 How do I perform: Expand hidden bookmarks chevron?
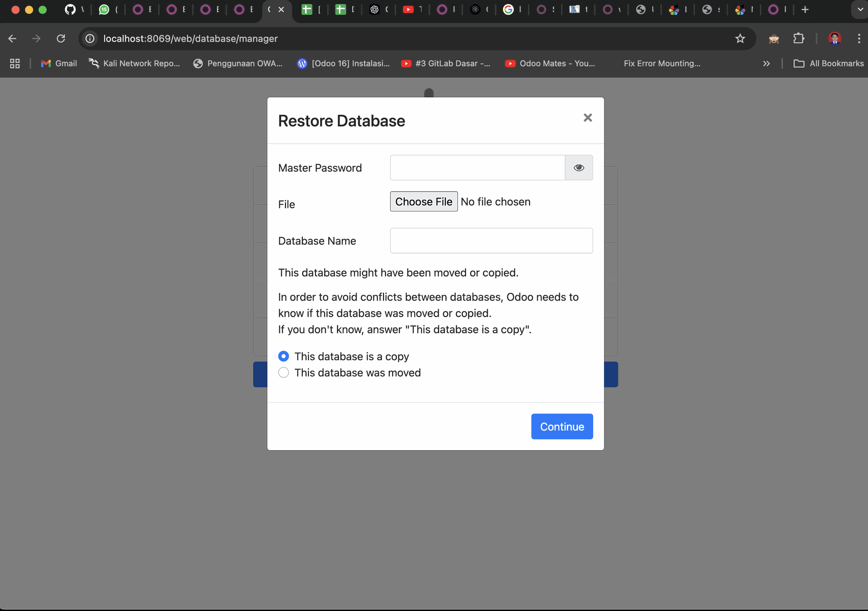(766, 64)
